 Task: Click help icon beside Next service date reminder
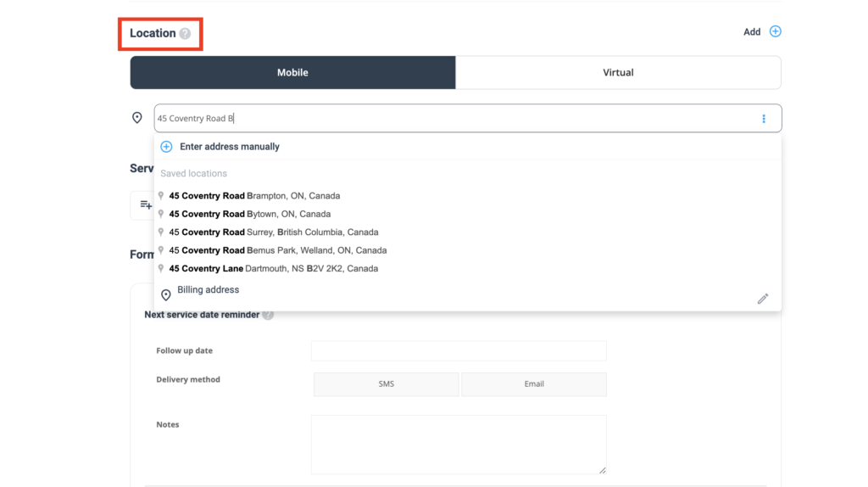(x=268, y=315)
